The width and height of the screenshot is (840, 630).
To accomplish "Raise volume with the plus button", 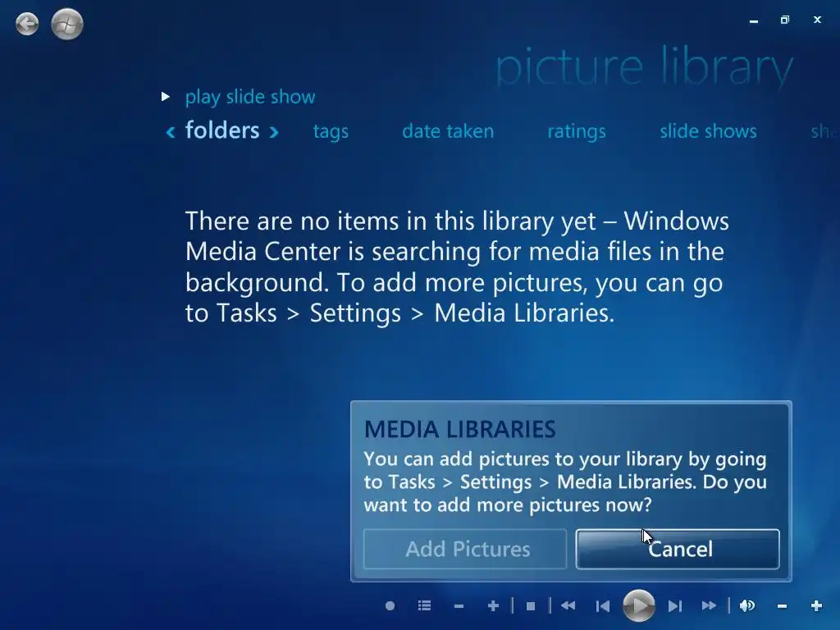I will coord(816,606).
